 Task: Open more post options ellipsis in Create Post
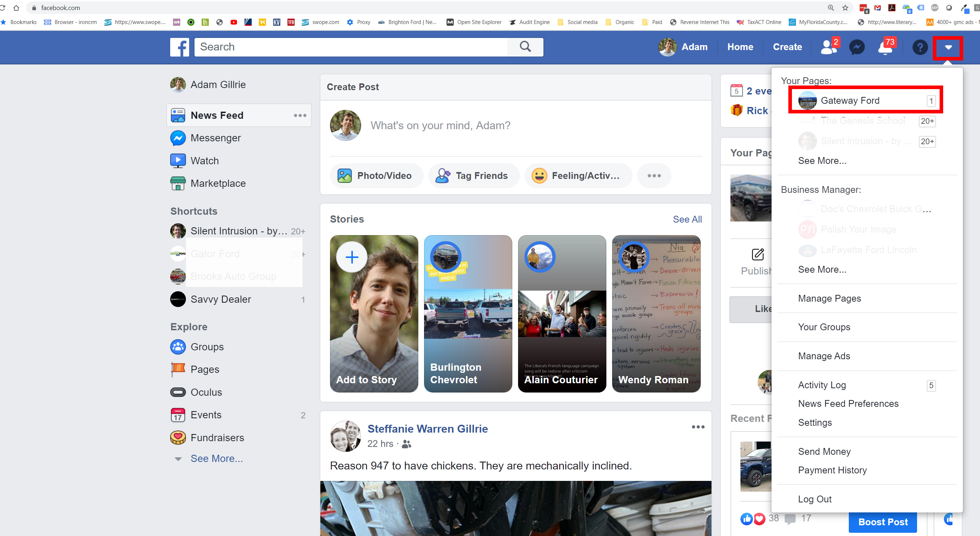pyautogui.click(x=654, y=175)
